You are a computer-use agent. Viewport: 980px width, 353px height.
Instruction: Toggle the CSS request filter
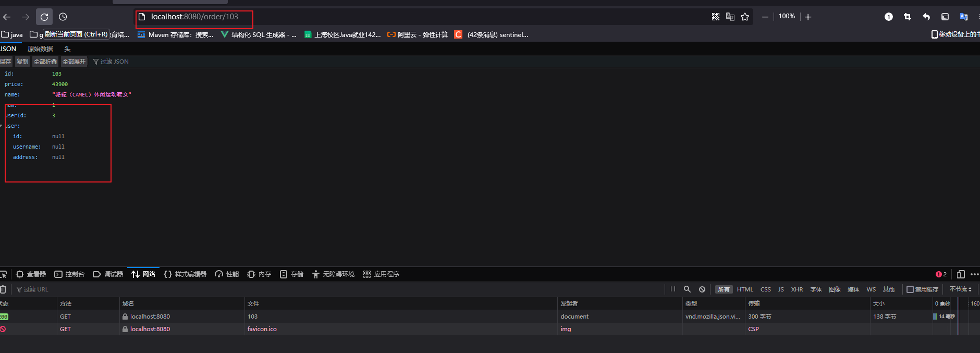(x=765, y=289)
